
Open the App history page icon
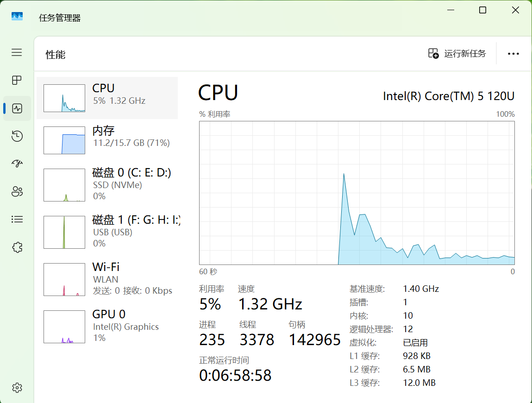coord(17,136)
